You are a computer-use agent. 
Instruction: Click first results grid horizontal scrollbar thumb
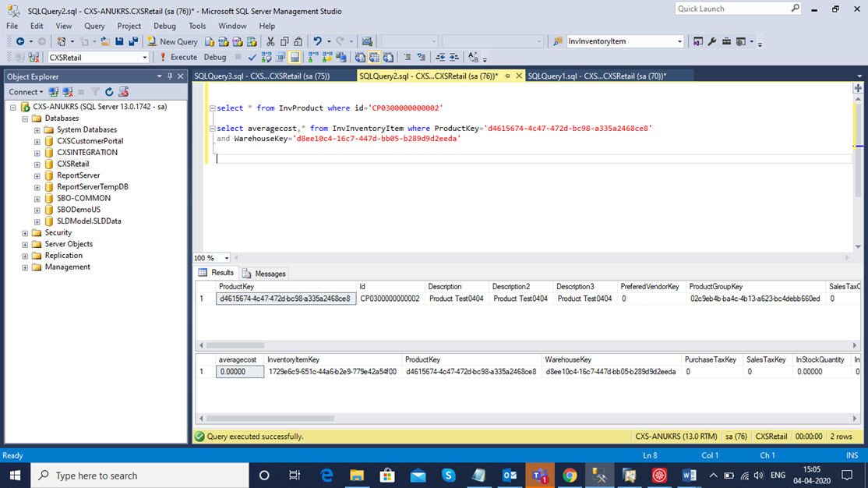tap(235, 345)
